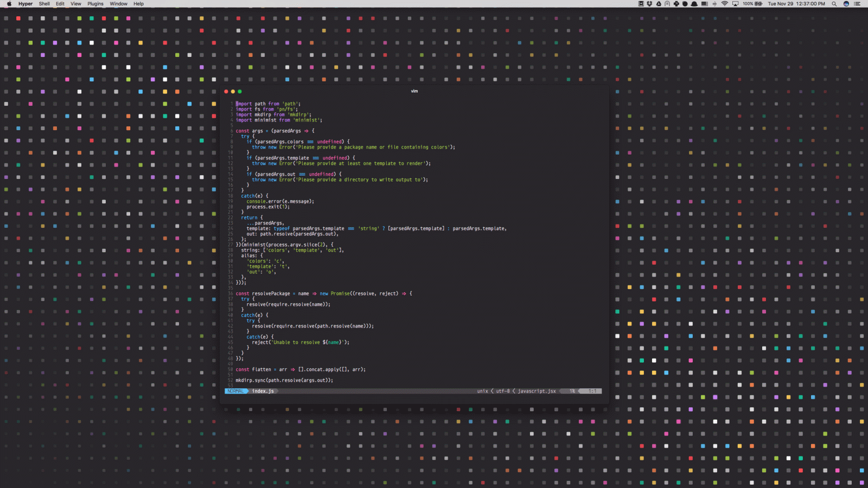Click the battery indicator icon
Screen dimensions: 868x488
tap(758, 4)
